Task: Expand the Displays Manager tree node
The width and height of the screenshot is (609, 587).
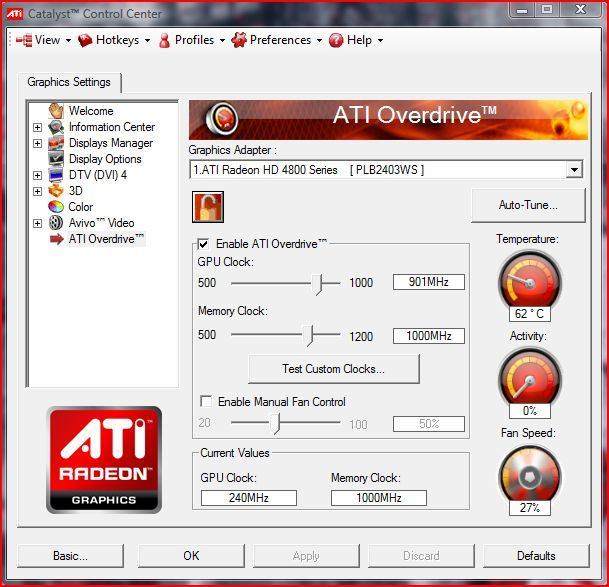Action: [x=37, y=143]
